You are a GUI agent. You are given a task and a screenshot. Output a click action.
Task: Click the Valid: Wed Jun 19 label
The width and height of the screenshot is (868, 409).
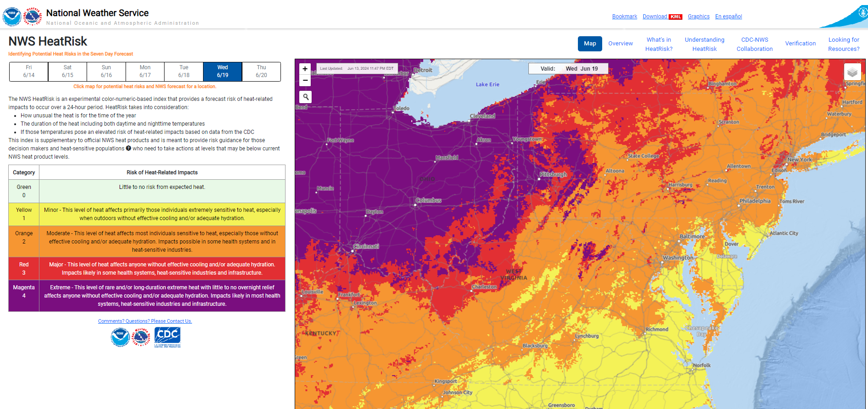pyautogui.click(x=569, y=69)
